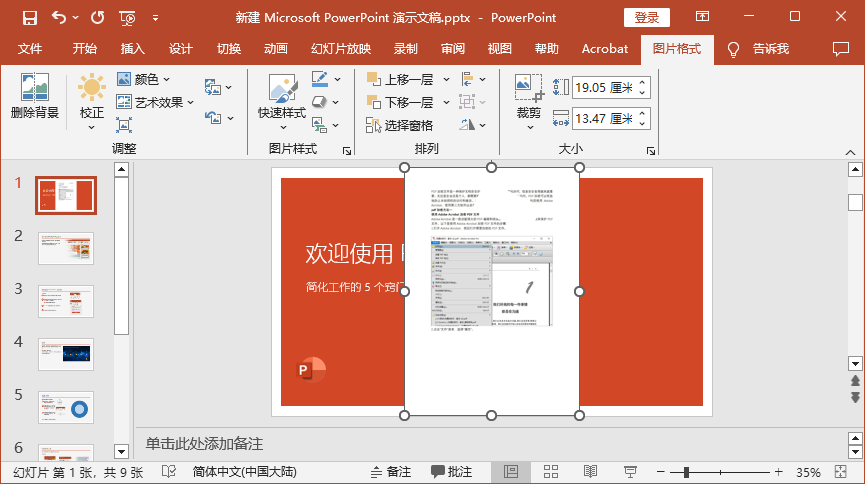Viewport: 865px width, 484px height.
Task: Click the Redo/Repeat icon
Action: click(98, 18)
